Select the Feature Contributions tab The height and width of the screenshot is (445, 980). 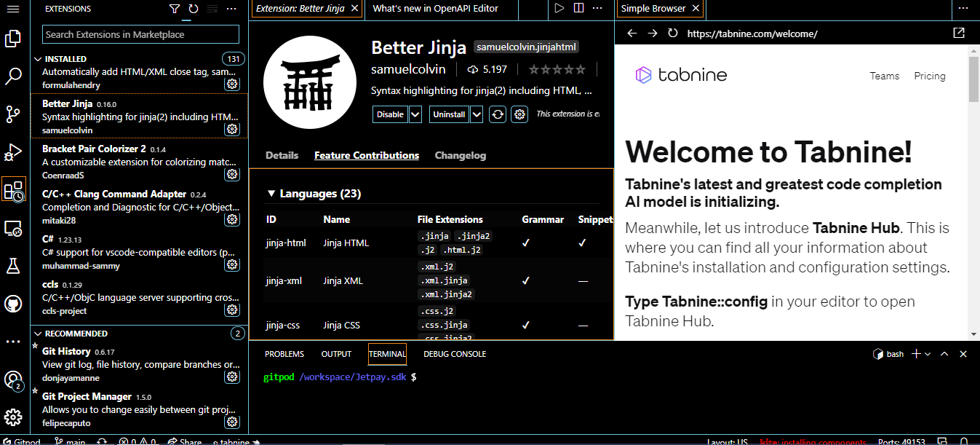(x=367, y=155)
